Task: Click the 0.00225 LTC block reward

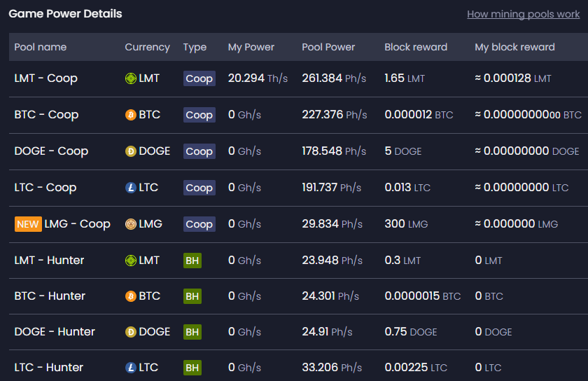Action: pyautogui.click(x=416, y=368)
